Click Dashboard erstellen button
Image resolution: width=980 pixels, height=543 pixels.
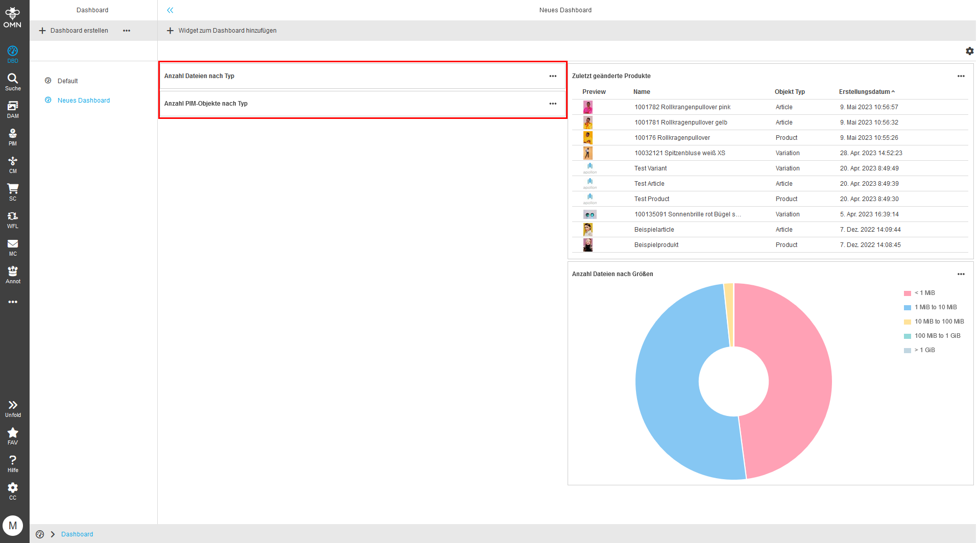[x=74, y=31]
